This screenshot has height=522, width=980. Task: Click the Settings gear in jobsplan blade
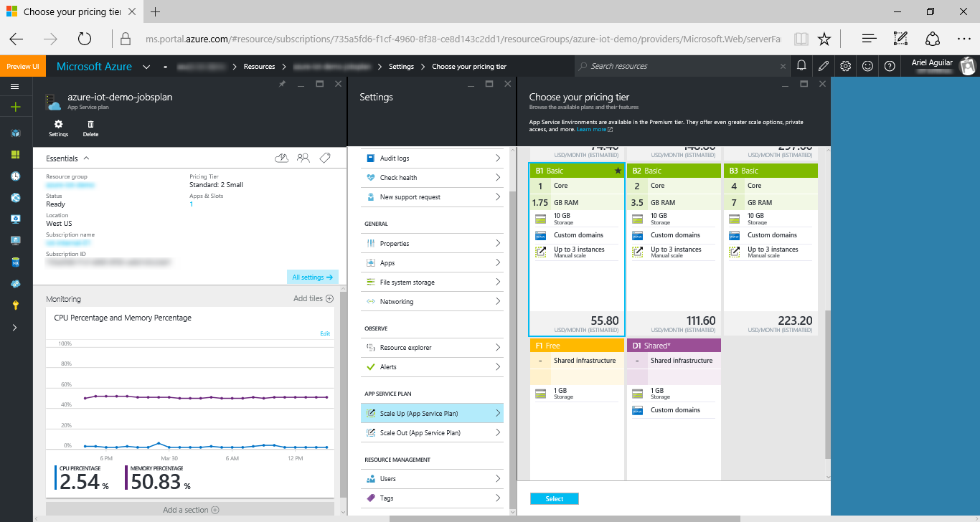click(59, 128)
